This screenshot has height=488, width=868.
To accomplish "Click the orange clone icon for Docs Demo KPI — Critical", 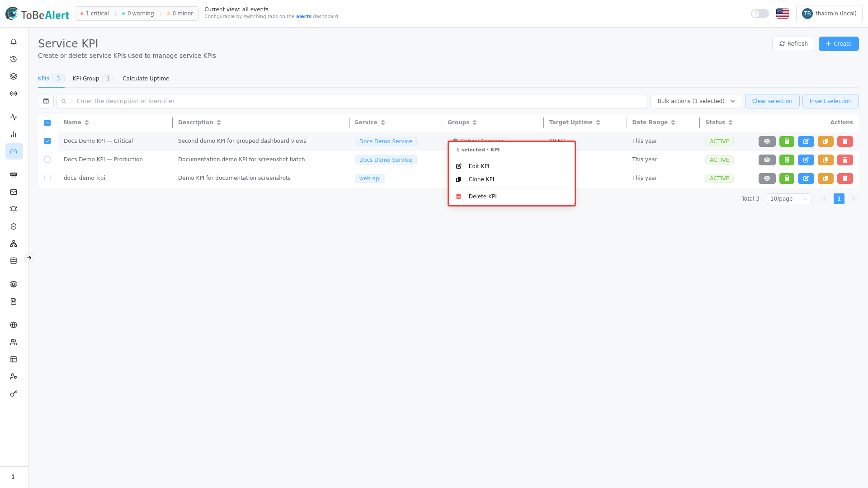I will click(x=826, y=141).
